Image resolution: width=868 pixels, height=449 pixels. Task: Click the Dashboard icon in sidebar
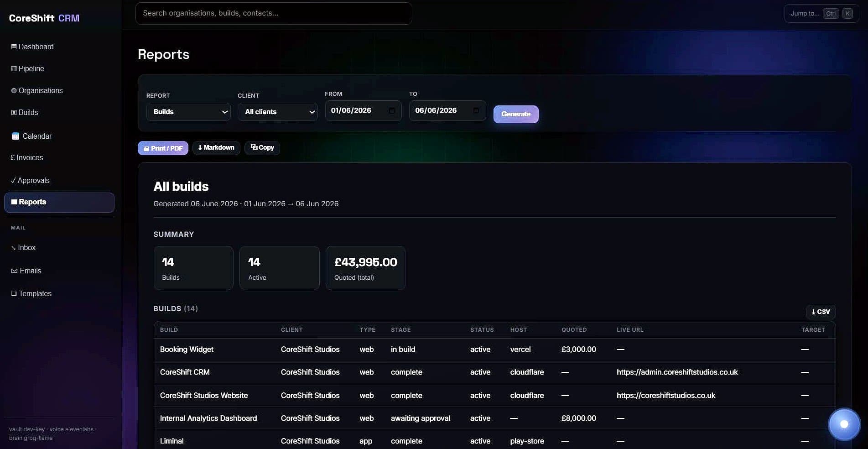[14, 47]
